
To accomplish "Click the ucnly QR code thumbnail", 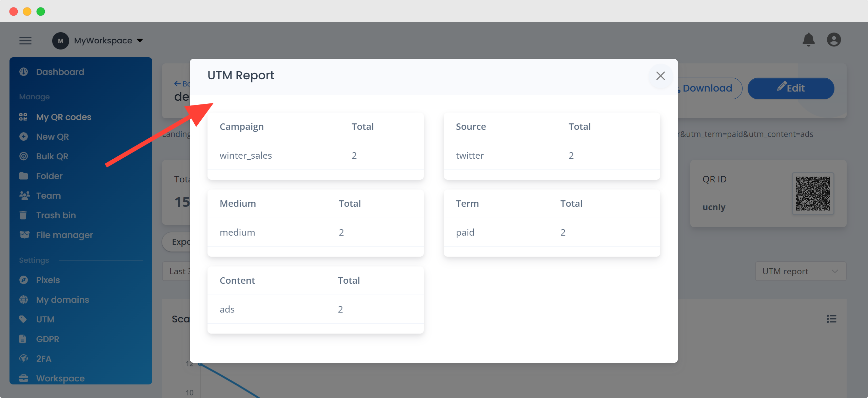I will pyautogui.click(x=813, y=194).
